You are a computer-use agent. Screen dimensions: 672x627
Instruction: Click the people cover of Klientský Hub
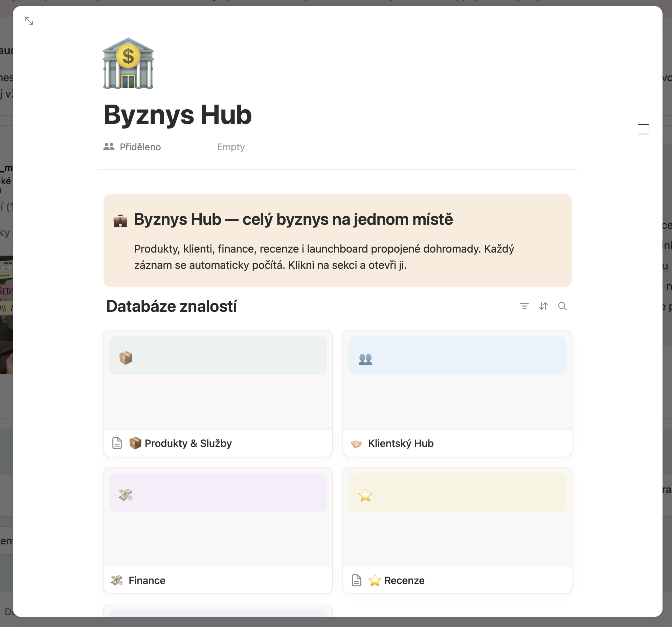coord(457,355)
